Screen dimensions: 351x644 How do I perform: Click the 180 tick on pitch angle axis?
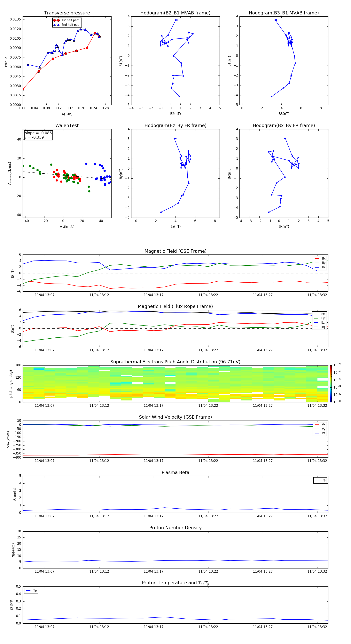18,365
